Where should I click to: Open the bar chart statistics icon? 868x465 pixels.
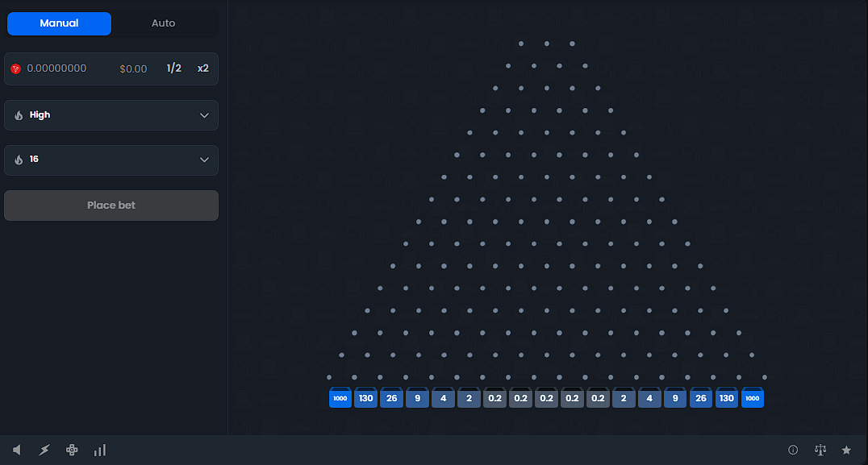point(100,450)
